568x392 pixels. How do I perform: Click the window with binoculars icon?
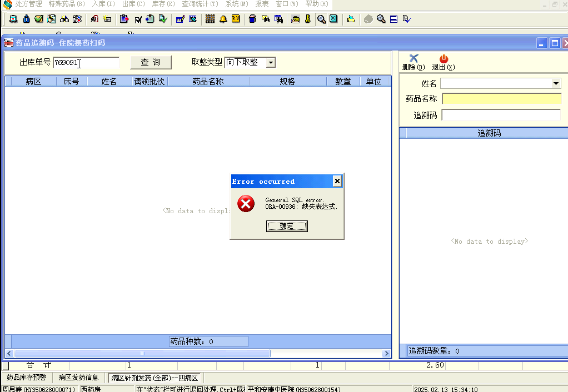point(278,19)
